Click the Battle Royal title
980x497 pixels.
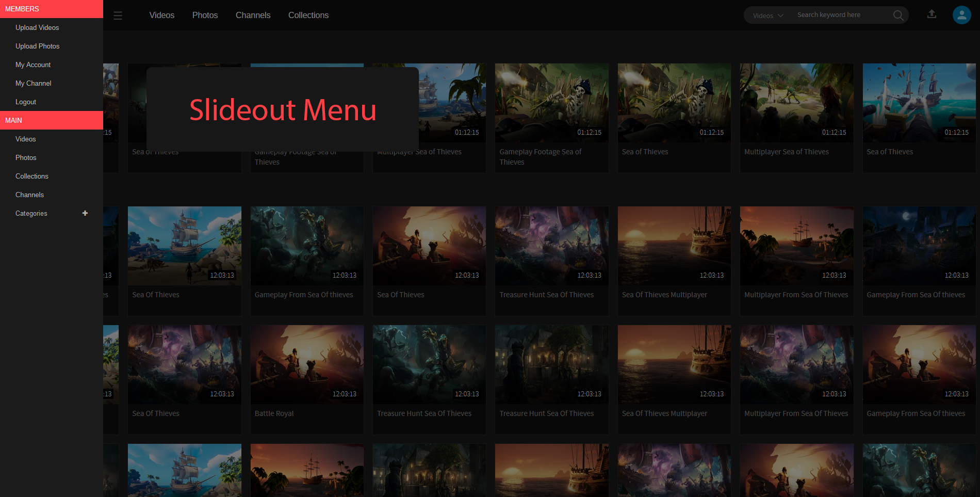[274, 413]
